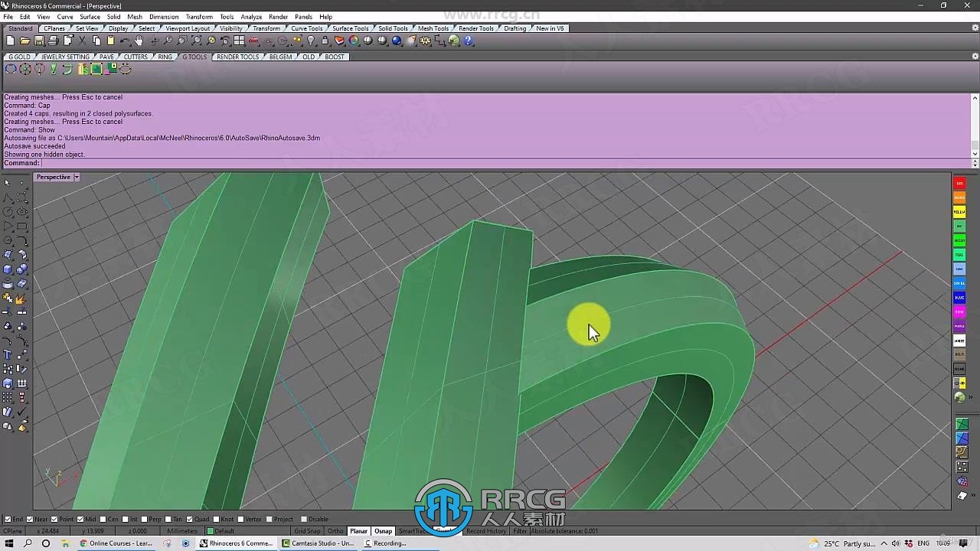Expand command history scroll-down arrow
The image size is (980, 551).
pyautogui.click(x=975, y=153)
